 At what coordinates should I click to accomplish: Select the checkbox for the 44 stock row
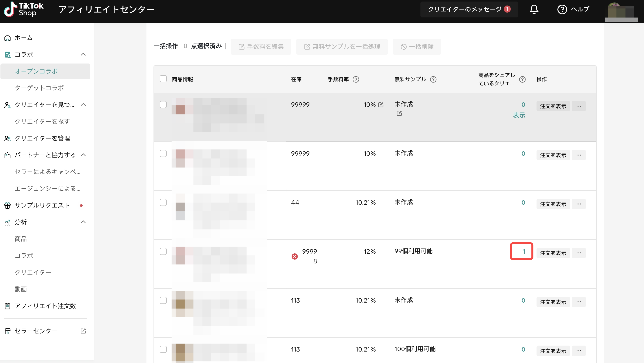tap(163, 202)
